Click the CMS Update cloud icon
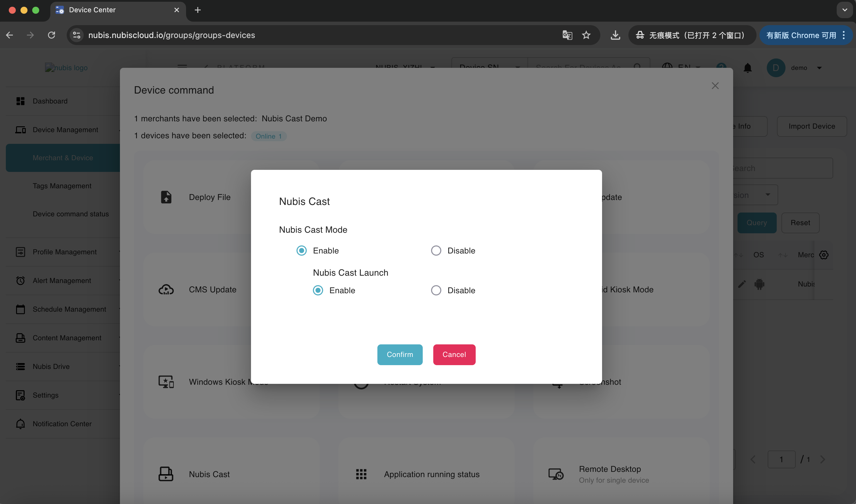Viewport: 856px width, 504px height. coord(166,289)
